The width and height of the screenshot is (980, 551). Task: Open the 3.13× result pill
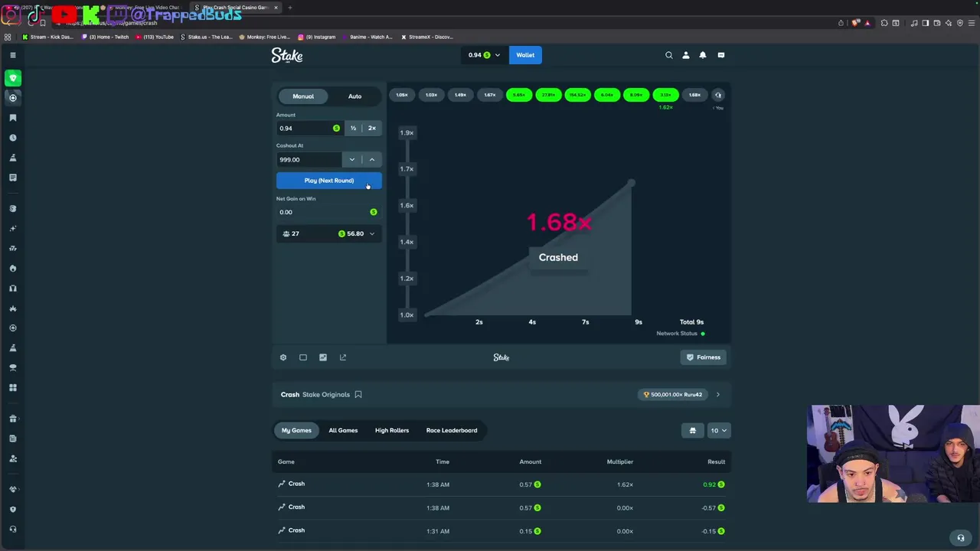click(x=665, y=95)
